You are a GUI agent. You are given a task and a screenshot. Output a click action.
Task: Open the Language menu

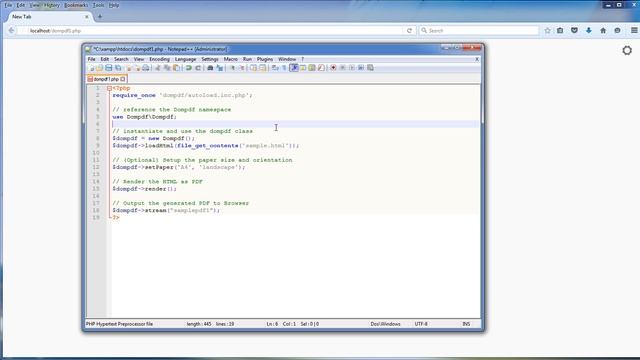pyautogui.click(x=185, y=59)
